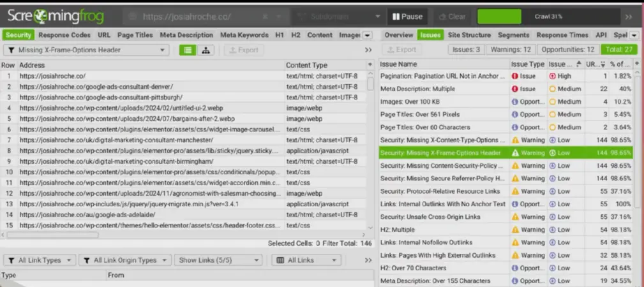Switch to the Response Codes tab
The width and height of the screenshot is (644, 287).
tap(64, 35)
